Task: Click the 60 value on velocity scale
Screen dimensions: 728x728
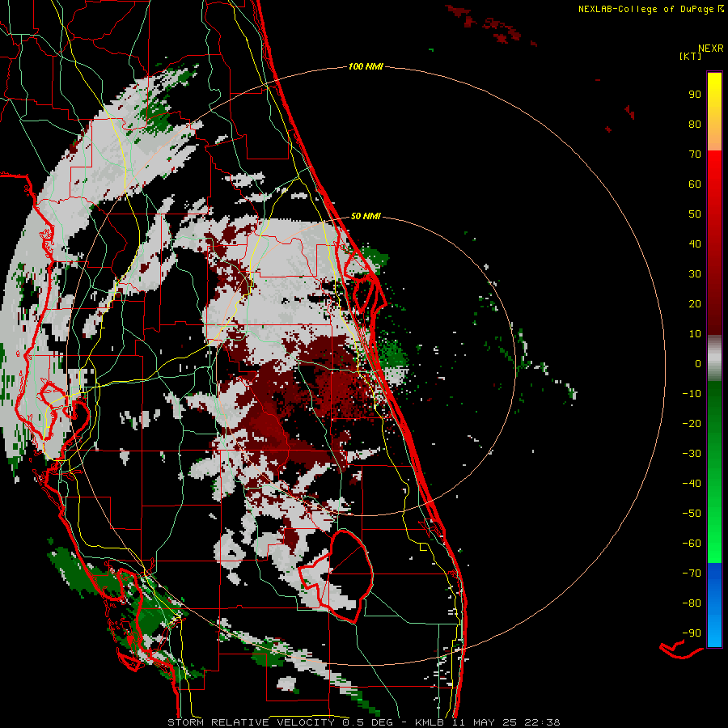Action: [x=695, y=184]
